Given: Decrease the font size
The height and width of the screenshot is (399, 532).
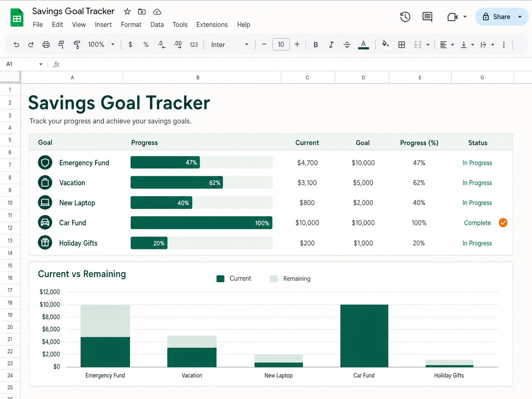Looking at the screenshot, I should pos(264,45).
